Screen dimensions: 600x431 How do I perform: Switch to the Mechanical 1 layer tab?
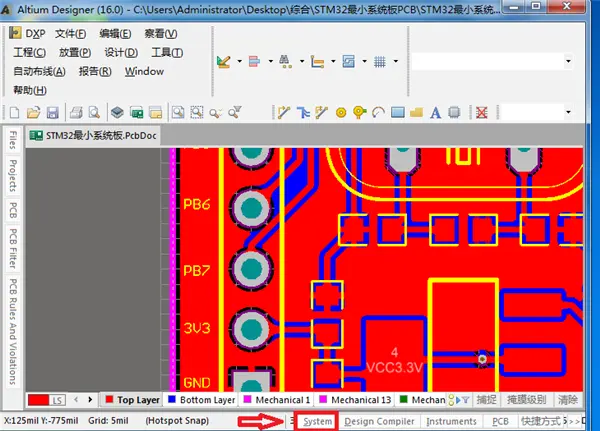coord(276,400)
